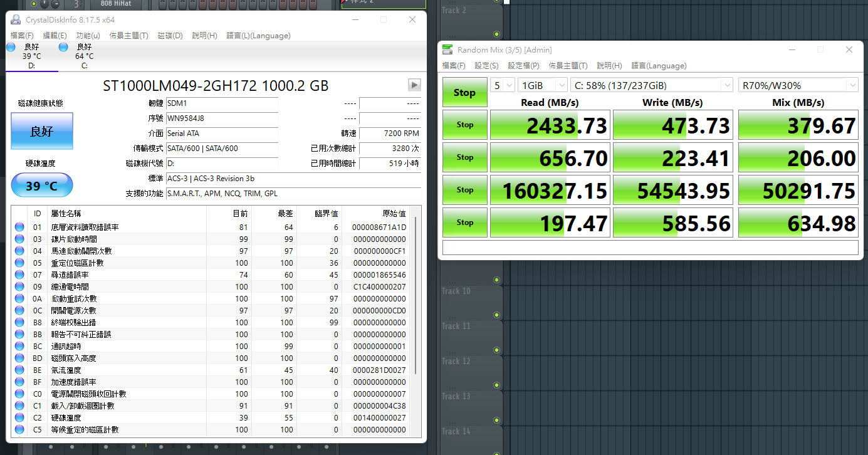The image size is (868, 455).
Task: Toggle the 808 HiHat channel mute LED
Action: tap(34, 4)
